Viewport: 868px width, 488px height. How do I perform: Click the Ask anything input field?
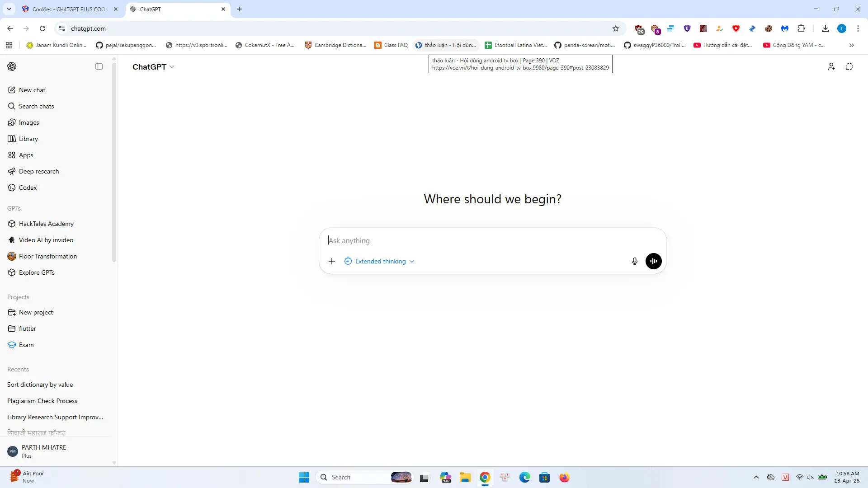tap(492, 240)
